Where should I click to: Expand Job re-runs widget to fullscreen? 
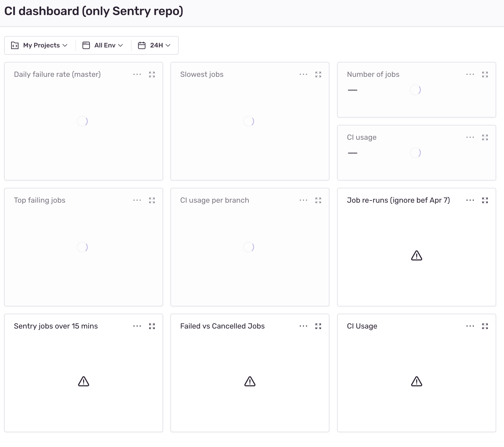click(485, 200)
